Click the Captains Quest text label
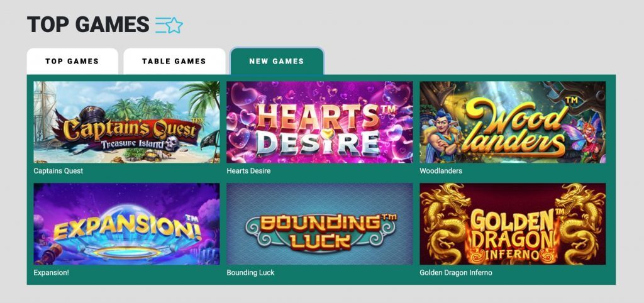The height and width of the screenshot is (303, 644). pos(58,171)
